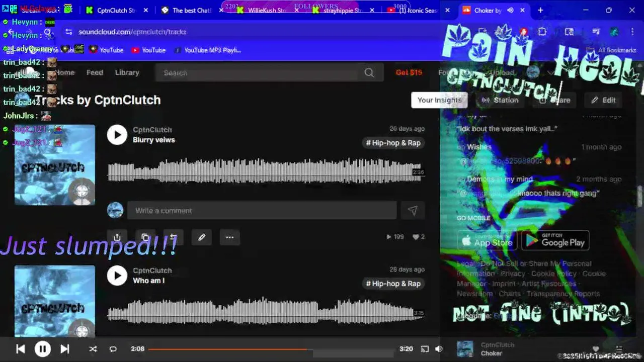Click the Get $15 link
Screen dimensions: 644x362
pyautogui.click(x=409, y=72)
